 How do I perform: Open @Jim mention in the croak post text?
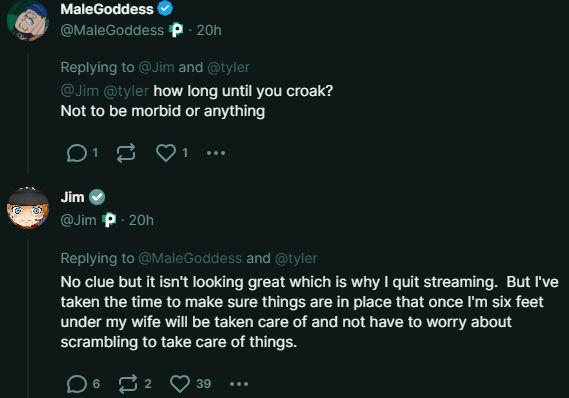click(79, 91)
